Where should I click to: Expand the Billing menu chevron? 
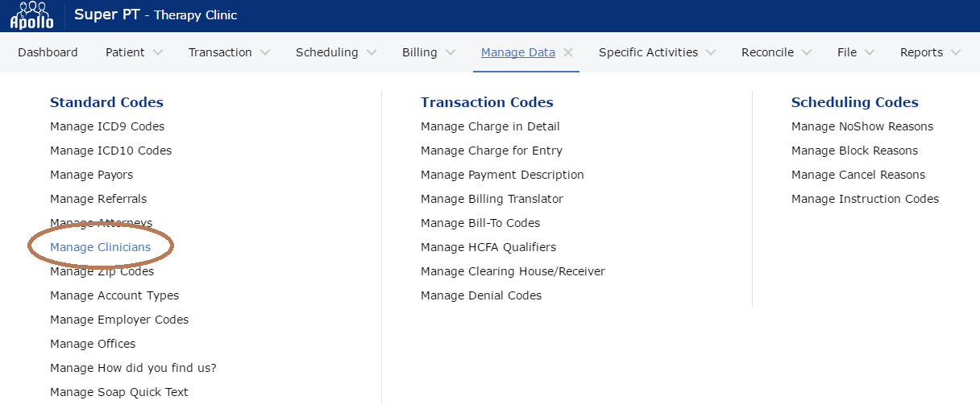(451, 52)
